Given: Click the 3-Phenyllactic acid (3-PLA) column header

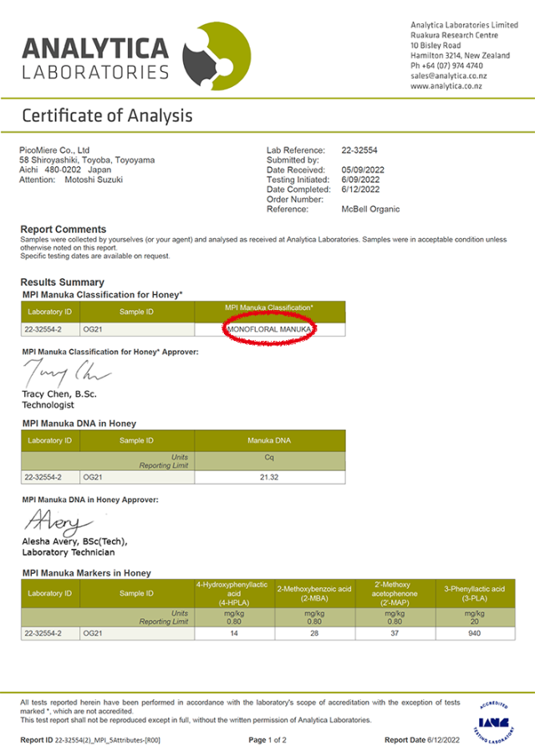Looking at the screenshot, I should (x=475, y=593).
